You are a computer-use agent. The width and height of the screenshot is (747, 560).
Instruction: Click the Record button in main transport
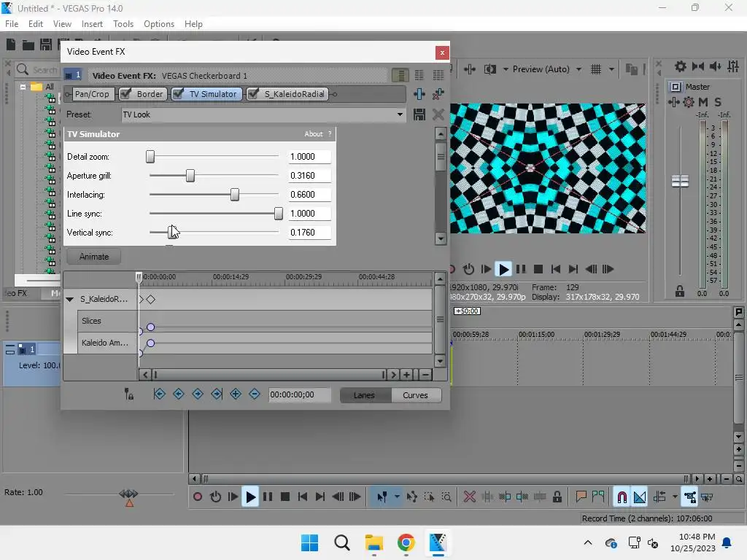point(198,497)
